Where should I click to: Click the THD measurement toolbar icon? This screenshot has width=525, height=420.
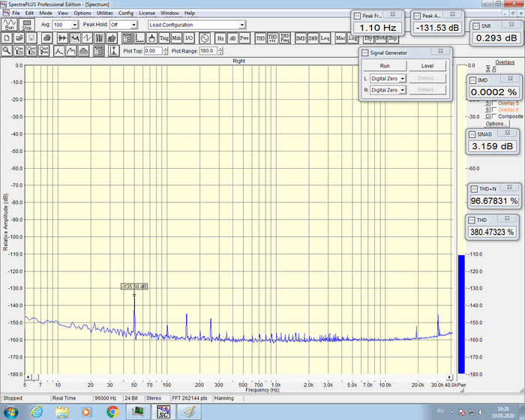[259, 37]
